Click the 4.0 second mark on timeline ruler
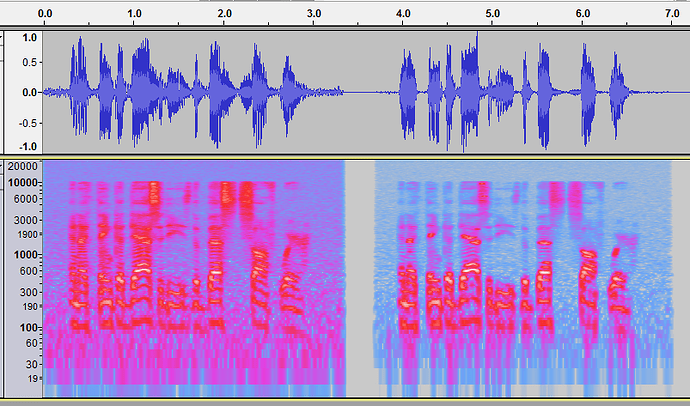Image resolution: width=690 pixels, height=406 pixels. 403,14
